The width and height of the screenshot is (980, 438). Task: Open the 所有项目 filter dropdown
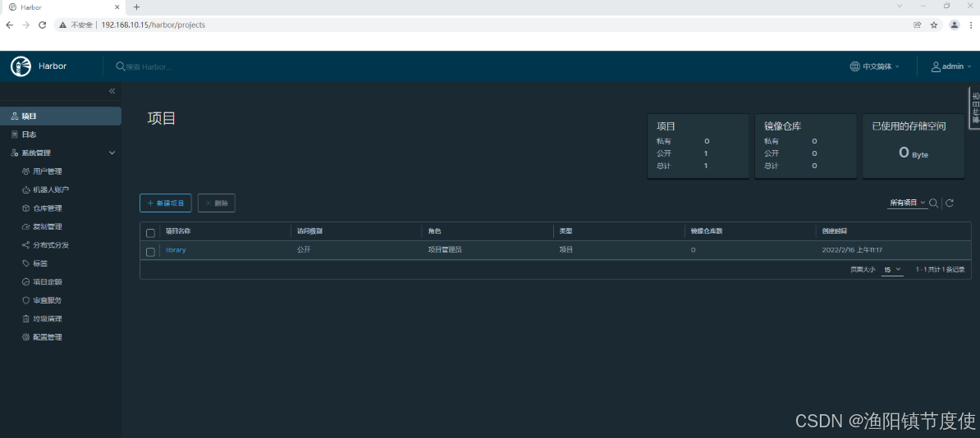click(x=908, y=203)
